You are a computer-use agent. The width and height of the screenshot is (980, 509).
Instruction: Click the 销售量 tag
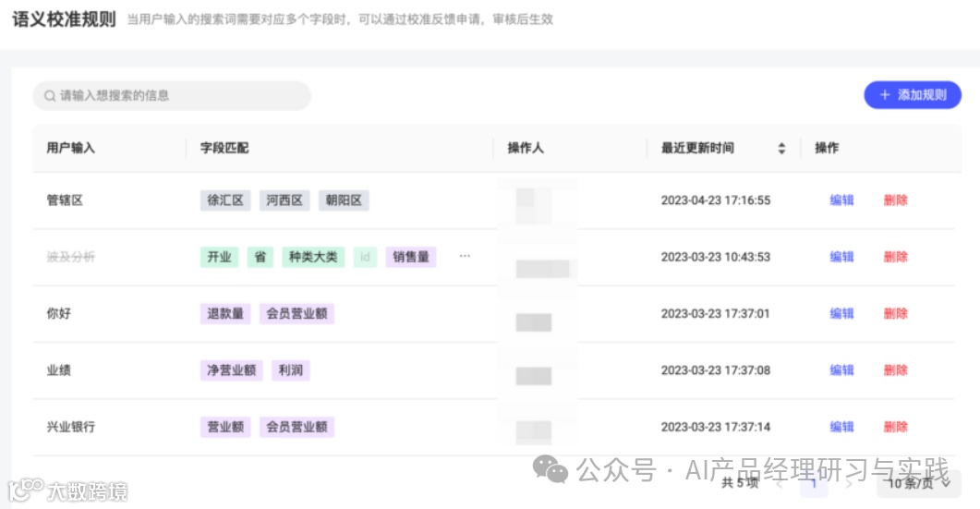click(x=411, y=257)
